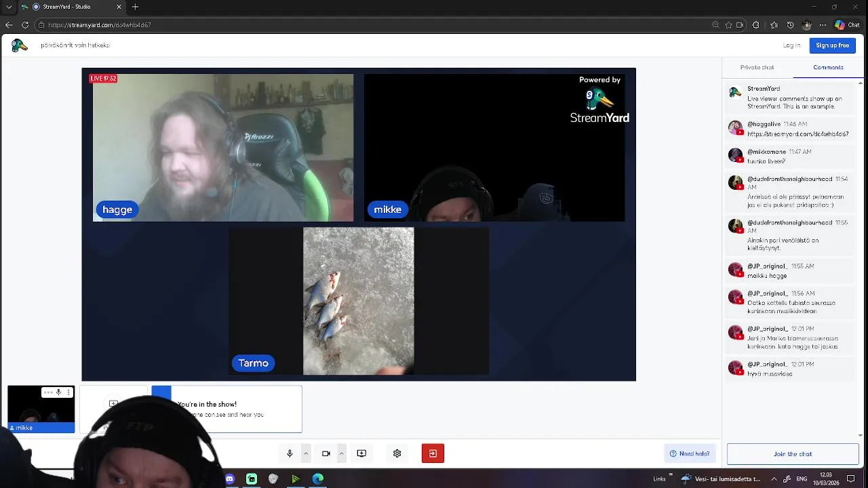Open Copilot Chat in the browser
This screenshot has height=488, width=868.
(848, 25)
